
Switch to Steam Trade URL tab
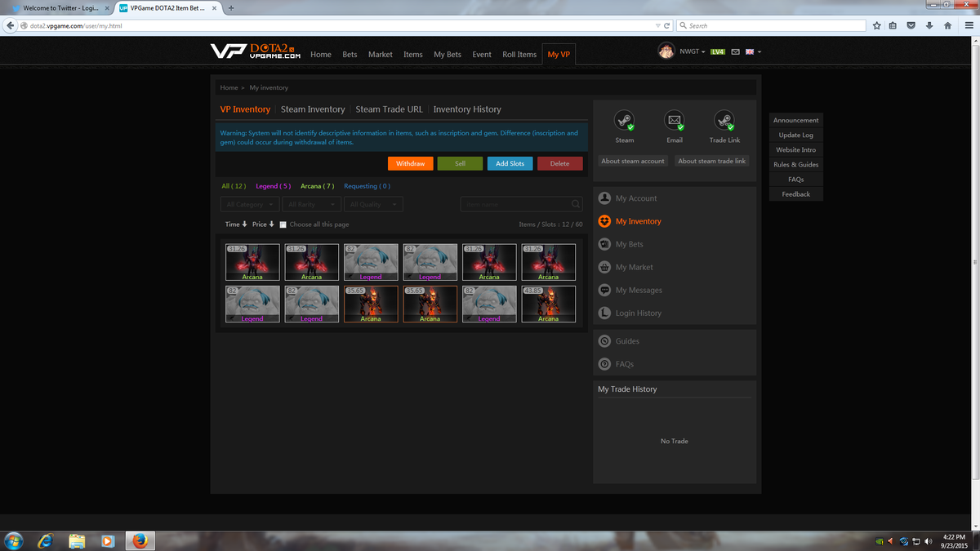click(389, 109)
